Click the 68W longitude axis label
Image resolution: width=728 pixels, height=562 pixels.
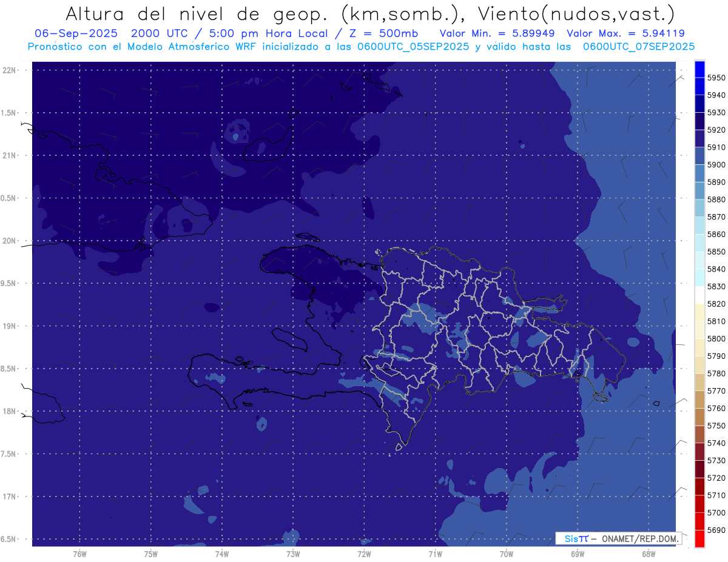[x=649, y=553]
